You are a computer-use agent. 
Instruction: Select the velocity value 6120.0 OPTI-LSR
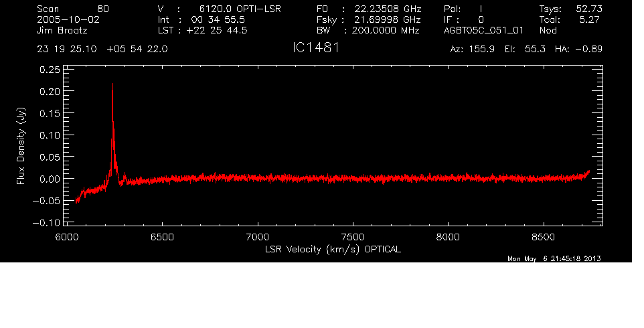coord(240,9)
